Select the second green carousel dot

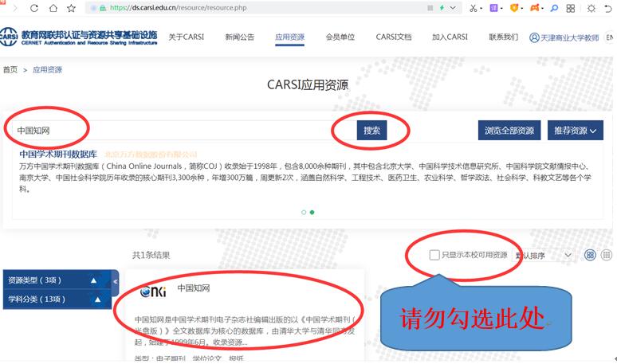coord(312,213)
